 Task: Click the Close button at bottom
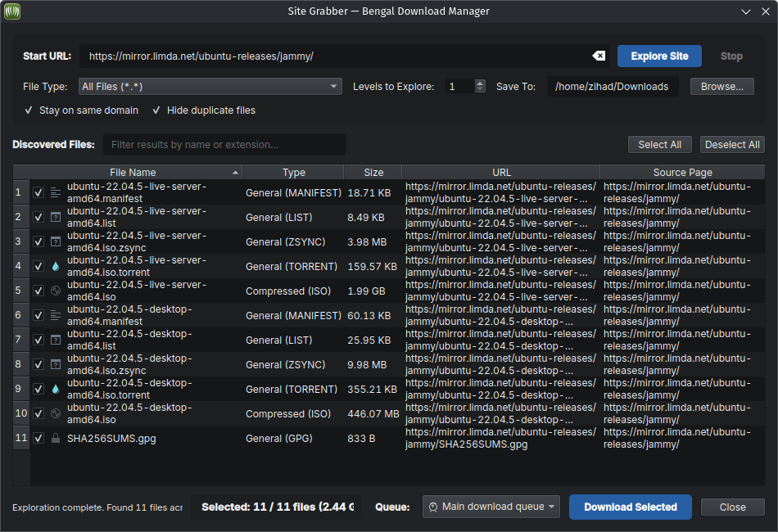(x=732, y=507)
